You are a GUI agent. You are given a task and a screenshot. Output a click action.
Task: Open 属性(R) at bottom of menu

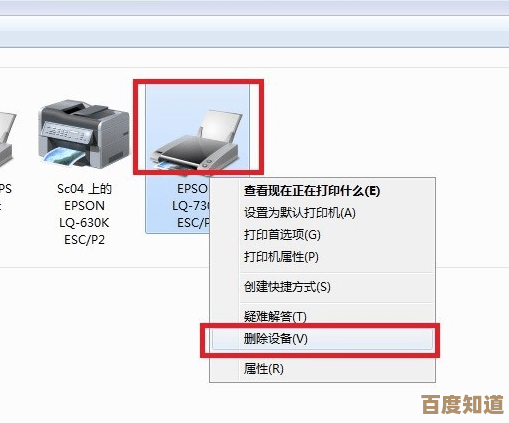click(x=263, y=369)
